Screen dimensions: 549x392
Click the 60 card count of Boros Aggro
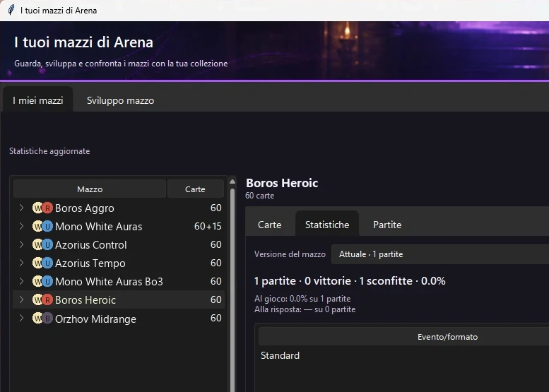tap(216, 208)
